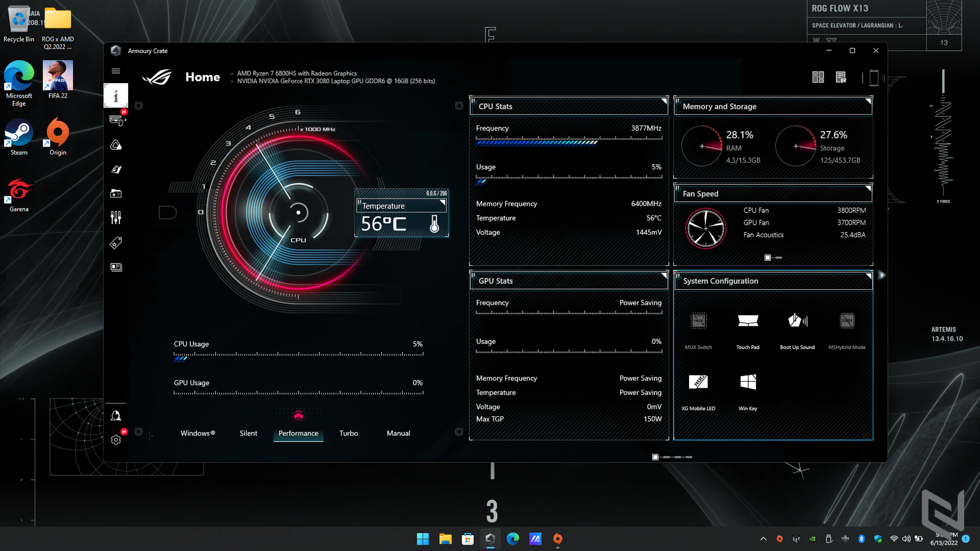Click the spinning fan graphic in Fan Speed
Image resolution: width=980 pixels, height=551 pixels.
click(x=706, y=228)
